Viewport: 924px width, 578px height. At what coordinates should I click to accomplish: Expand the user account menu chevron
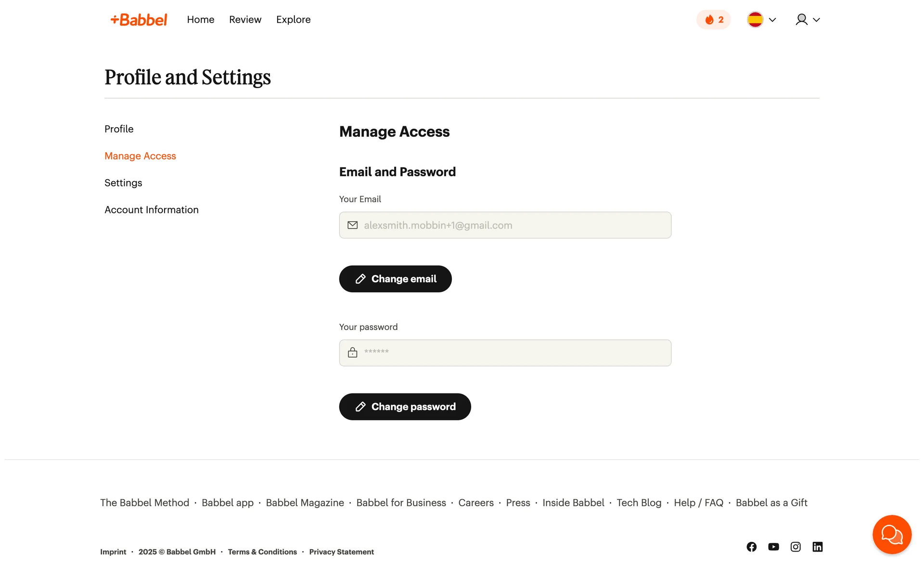point(816,20)
